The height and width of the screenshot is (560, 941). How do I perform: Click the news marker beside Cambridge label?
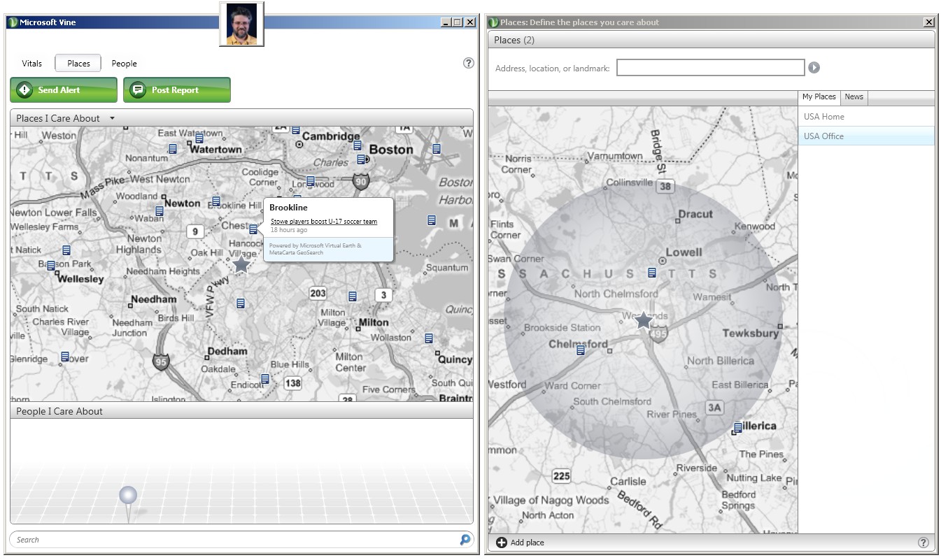pos(296,130)
